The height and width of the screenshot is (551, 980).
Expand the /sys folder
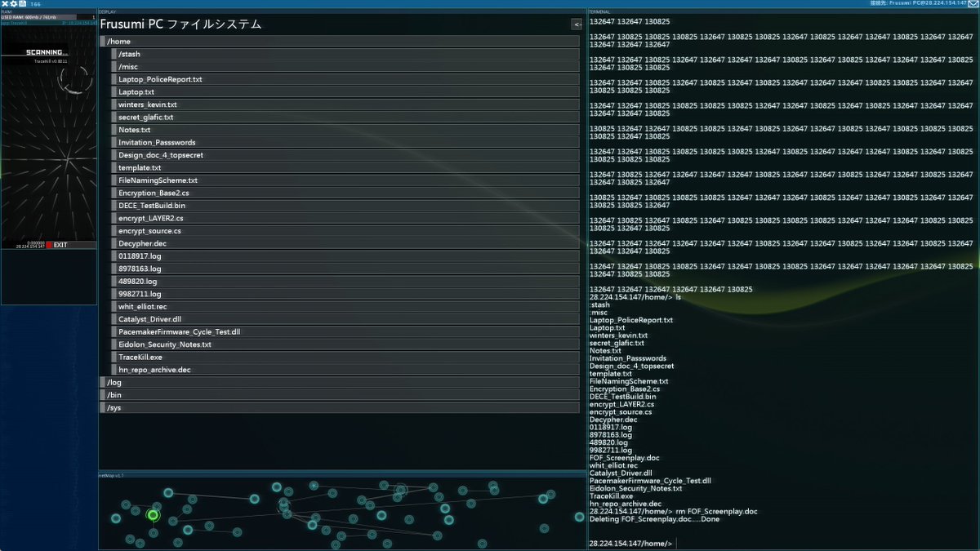click(340, 407)
